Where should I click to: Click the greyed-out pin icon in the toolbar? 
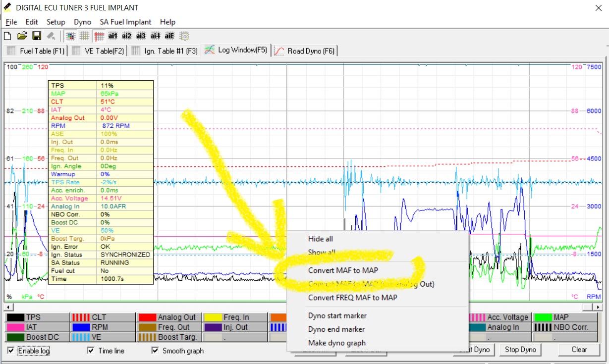pos(51,36)
